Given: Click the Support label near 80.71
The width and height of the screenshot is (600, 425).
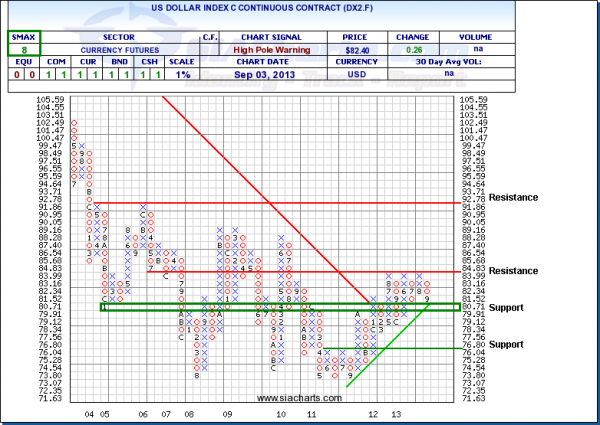Looking at the screenshot, I should point(506,306).
